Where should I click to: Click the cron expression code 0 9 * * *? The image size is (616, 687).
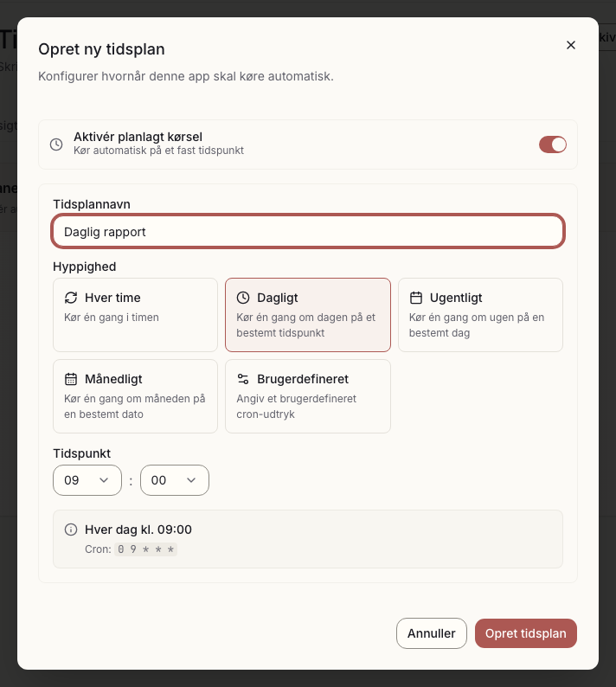[x=145, y=549]
